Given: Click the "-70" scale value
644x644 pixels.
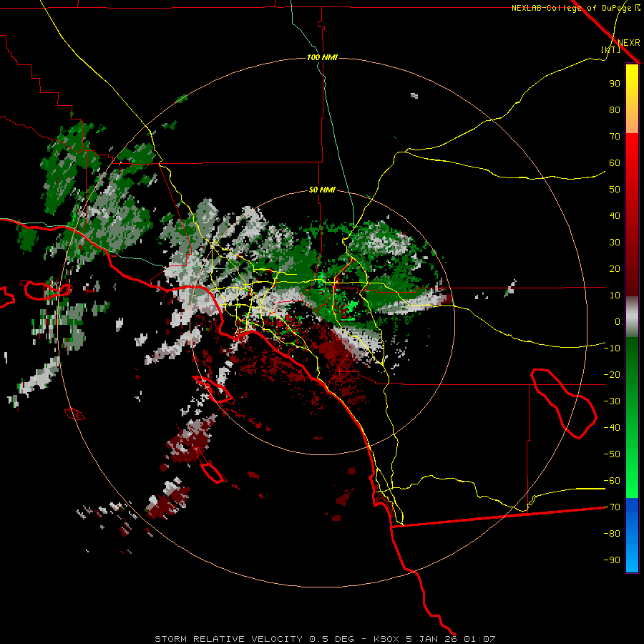Looking at the screenshot, I should pos(612,507).
